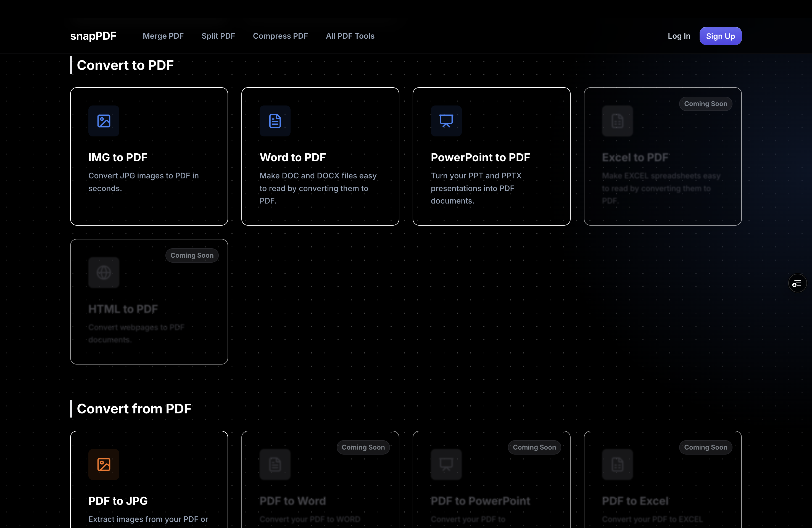The image size is (812, 528).
Task: Select the IMG to PDF image icon
Action: 104,121
